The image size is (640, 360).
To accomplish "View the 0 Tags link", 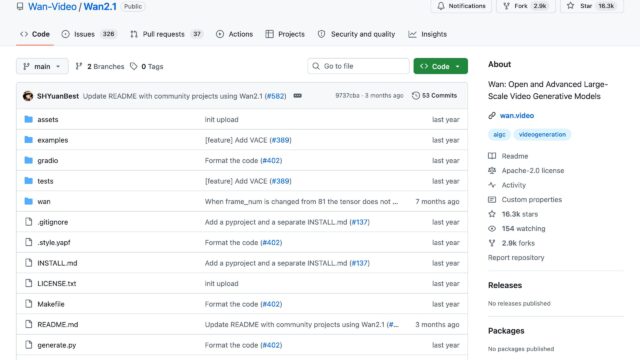I will click(x=147, y=67).
